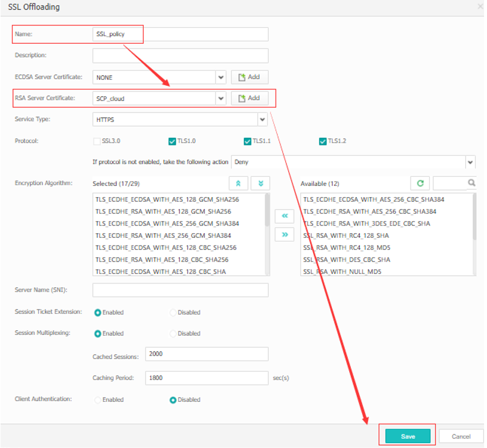Select SSL_RSA_WITH_RC4_128_MD5 in Available list
This screenshot has width=487, height=448.
(x=347, y=247)
